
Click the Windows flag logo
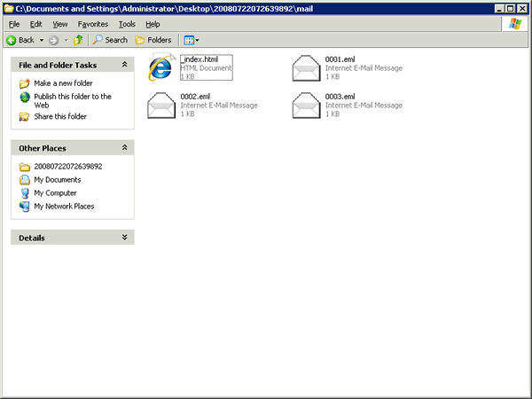[x=515, y=24]
